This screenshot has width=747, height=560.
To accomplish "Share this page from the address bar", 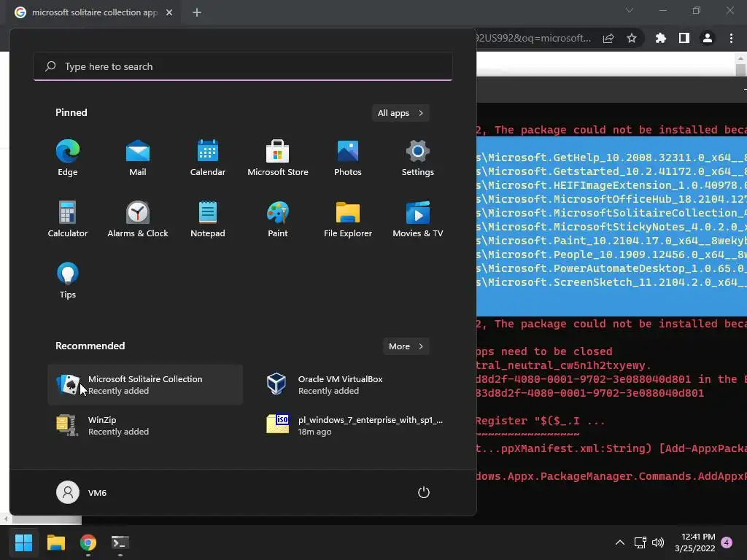I will pyautogui.click(x=608, y=38).
